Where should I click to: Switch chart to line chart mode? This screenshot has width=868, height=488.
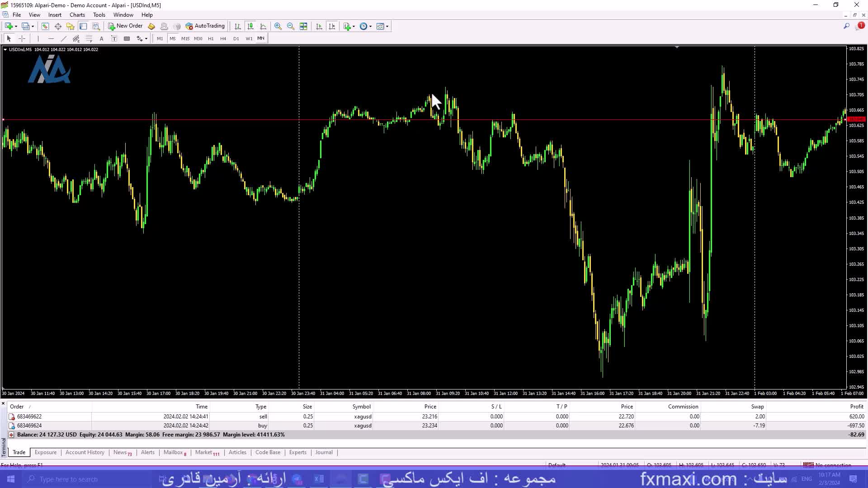[x=263, y=26]
